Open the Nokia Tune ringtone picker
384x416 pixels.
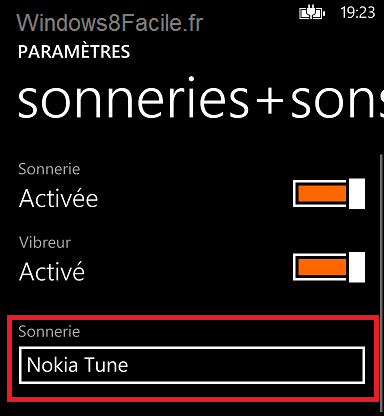pos(192,365)
